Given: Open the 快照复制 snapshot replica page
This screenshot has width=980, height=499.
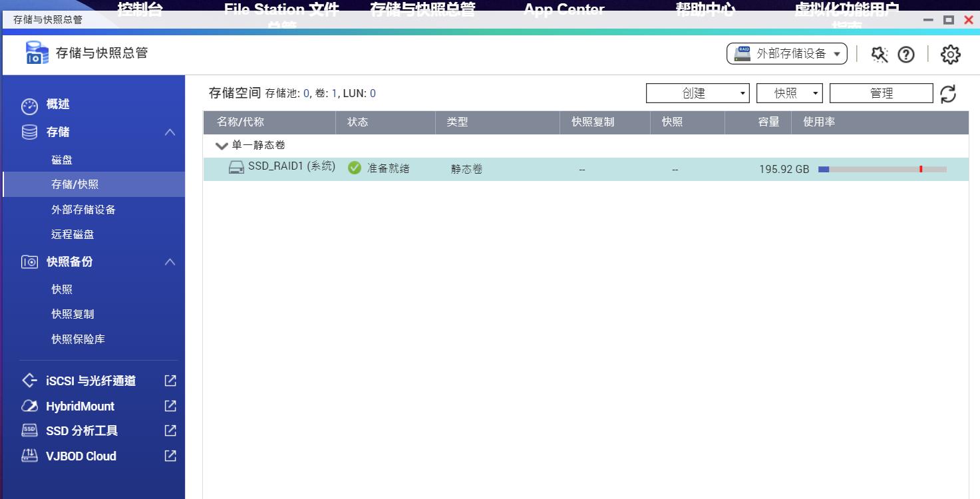Looking at the screenshot, I should pyautogui.click(x=73, y=313).
